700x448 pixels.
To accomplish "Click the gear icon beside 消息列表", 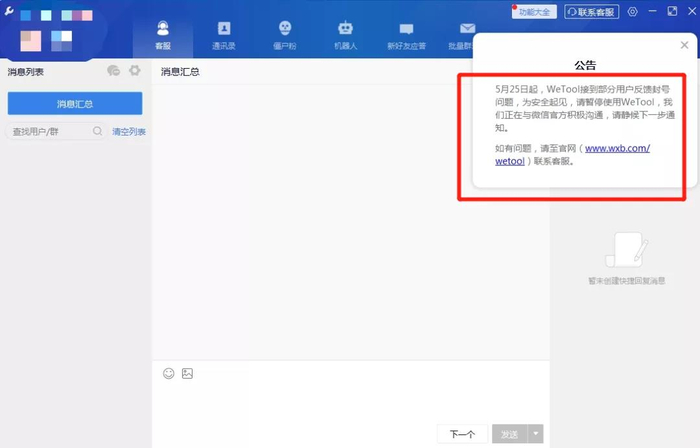I will [134, 71].
